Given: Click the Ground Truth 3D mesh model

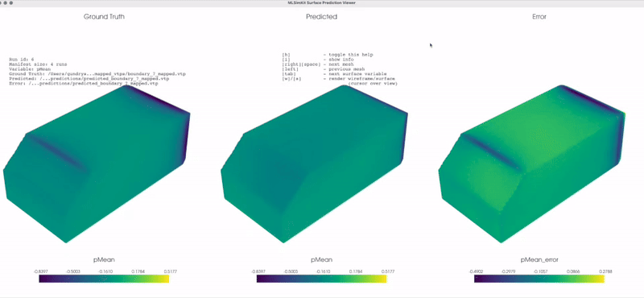Looking at the screenshot, I should tap(97, 163).
